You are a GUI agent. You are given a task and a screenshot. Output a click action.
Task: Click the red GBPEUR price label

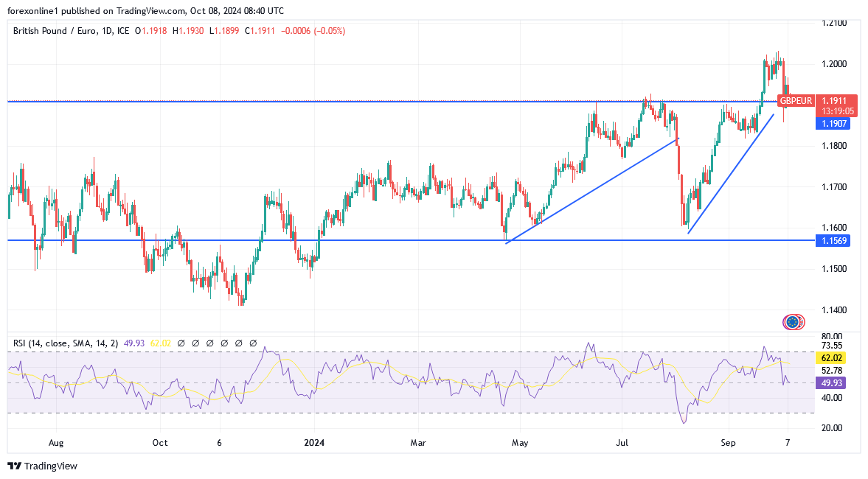796,101
